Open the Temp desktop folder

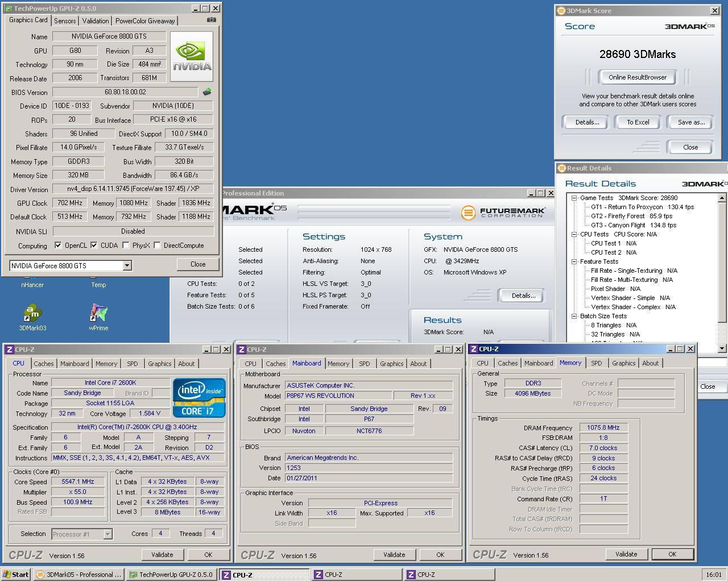(x=98, y=281)
